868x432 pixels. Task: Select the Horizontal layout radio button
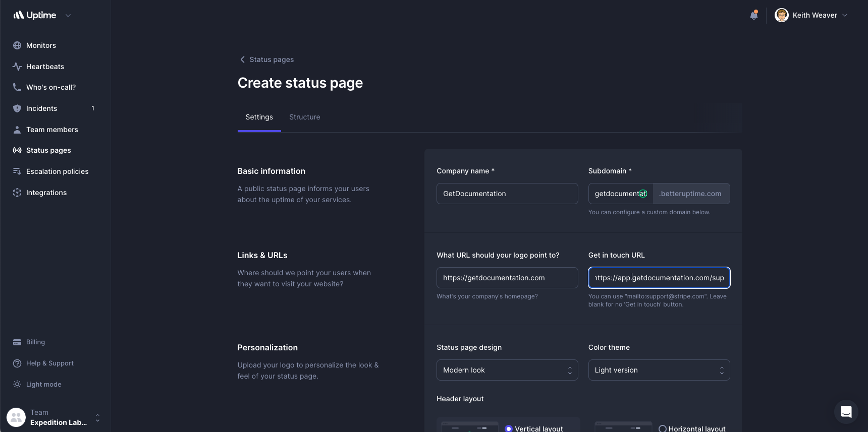663,428
